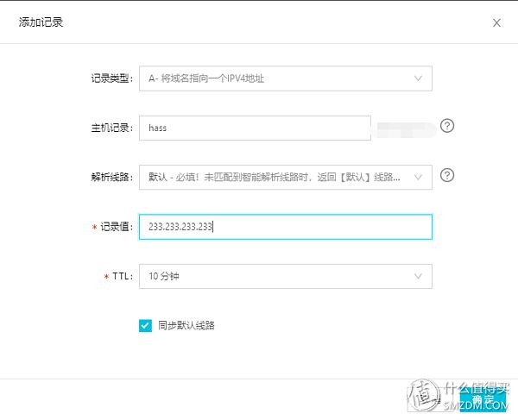
Task: Confirm with the 确定 button
Action: (x=483, y=399)
